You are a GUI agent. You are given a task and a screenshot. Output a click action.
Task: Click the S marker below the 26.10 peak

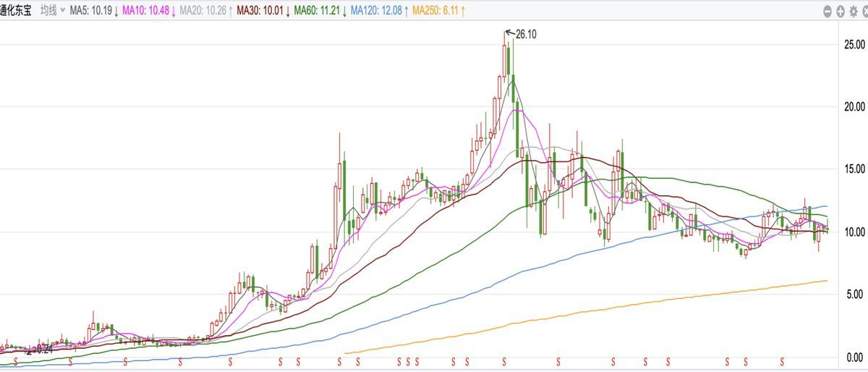[x=504, y=361]
